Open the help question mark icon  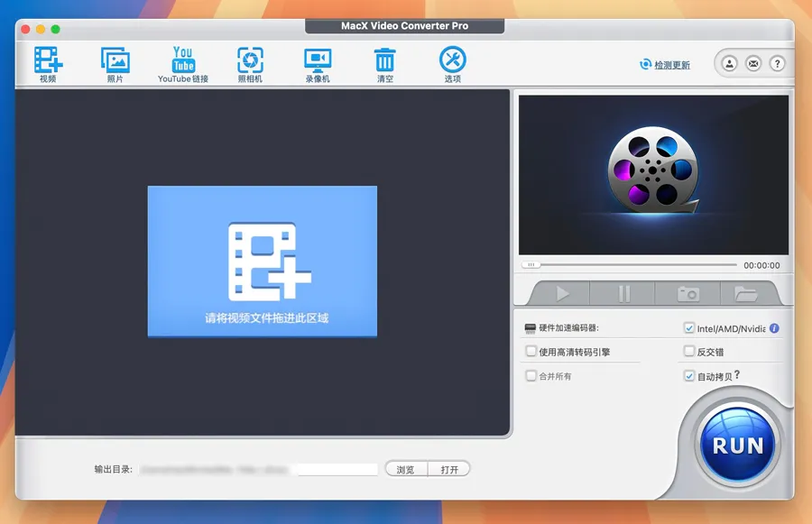point(776,64)
